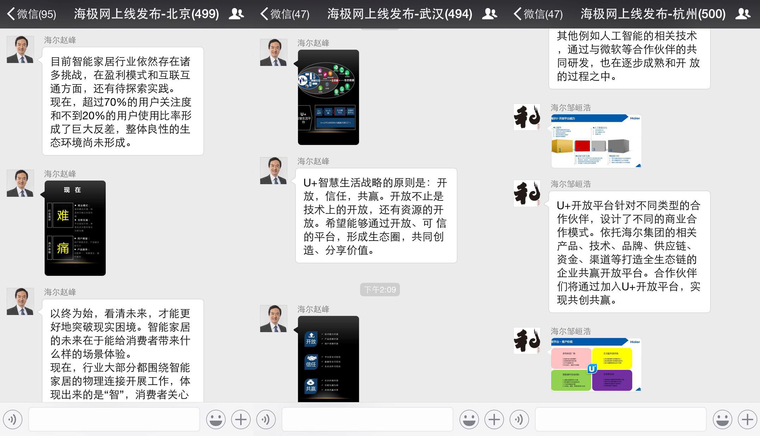Open emoji picker in 北京 chat
This screenshot has width=760, height=436.
(x=214, y=419)
